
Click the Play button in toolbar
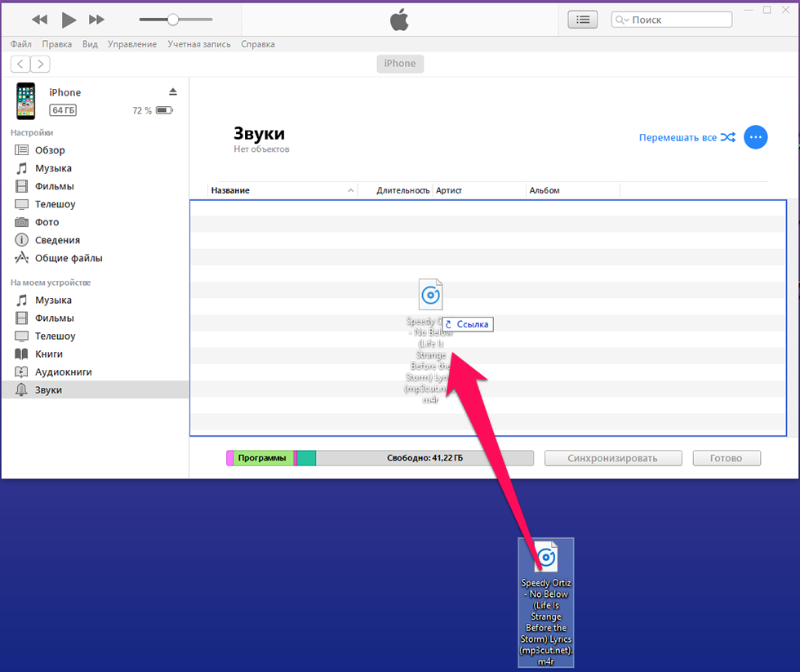(69, 20)
